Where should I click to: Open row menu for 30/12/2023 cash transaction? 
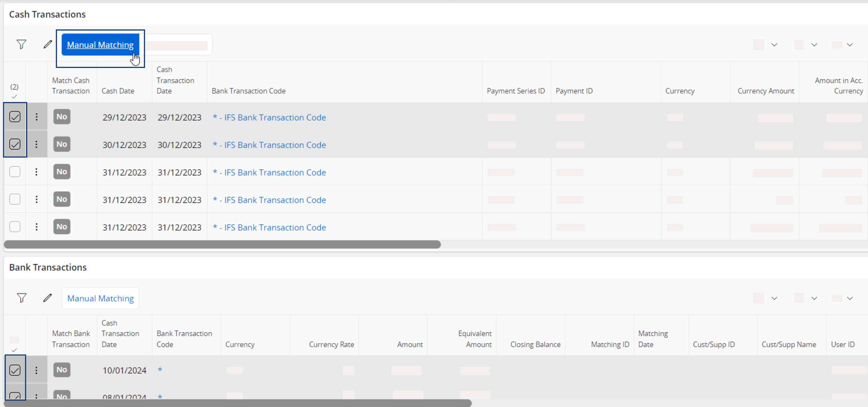(x=36, y=144)
